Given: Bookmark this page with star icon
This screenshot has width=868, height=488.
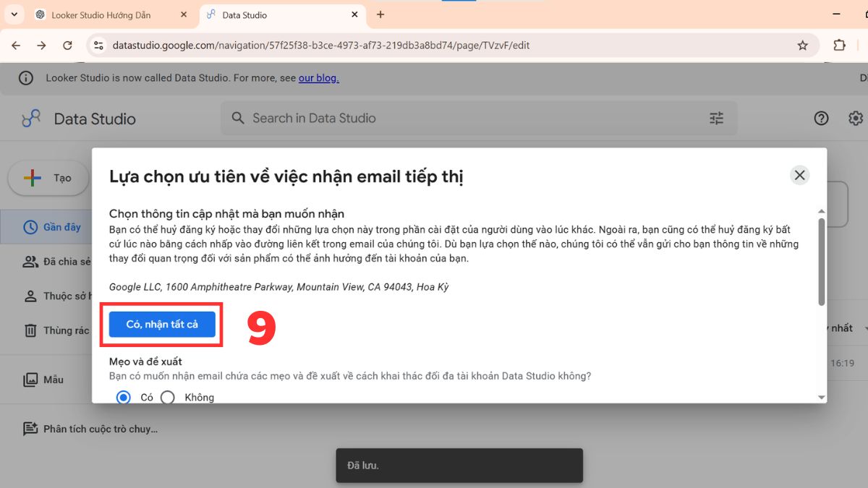Looking at the screenshot, I should pos(802,45).
